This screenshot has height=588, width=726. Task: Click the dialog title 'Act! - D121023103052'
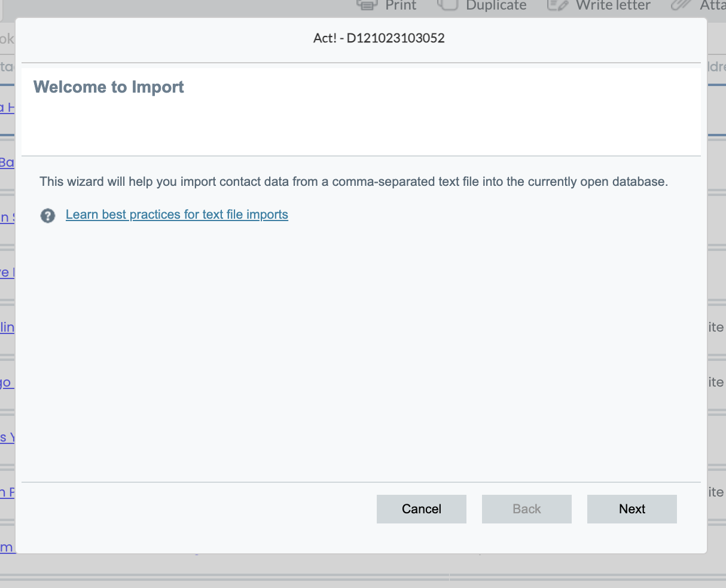379,38
